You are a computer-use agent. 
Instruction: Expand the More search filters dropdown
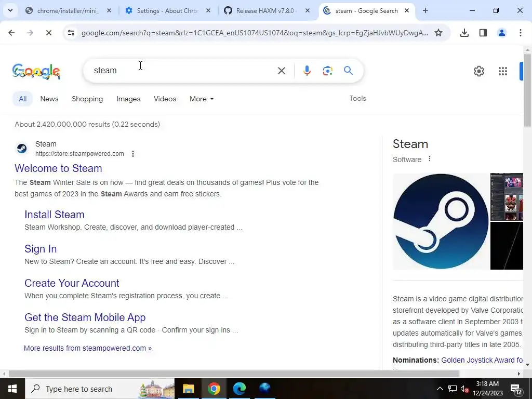[202, 99]
